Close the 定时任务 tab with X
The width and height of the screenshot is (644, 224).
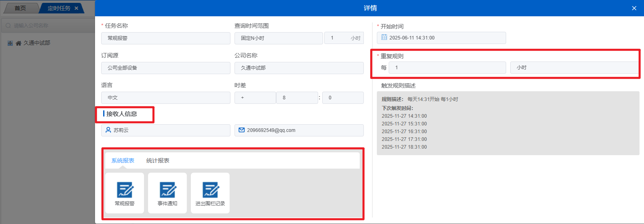76,8
